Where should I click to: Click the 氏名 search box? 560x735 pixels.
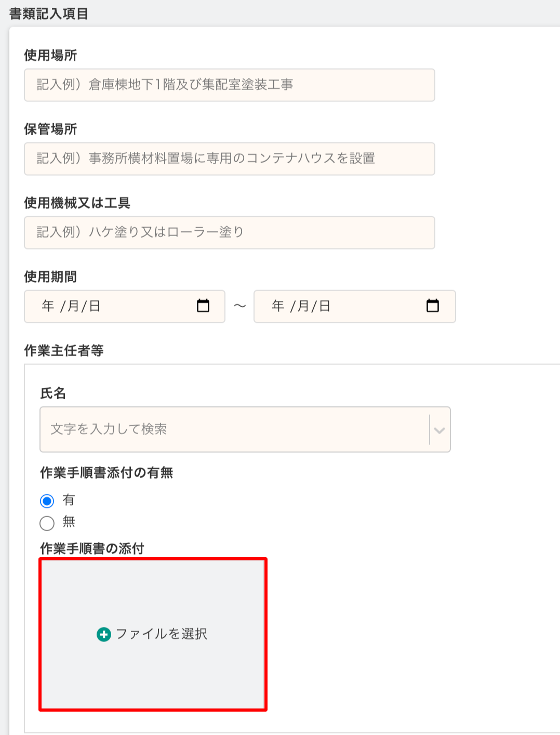234,429
